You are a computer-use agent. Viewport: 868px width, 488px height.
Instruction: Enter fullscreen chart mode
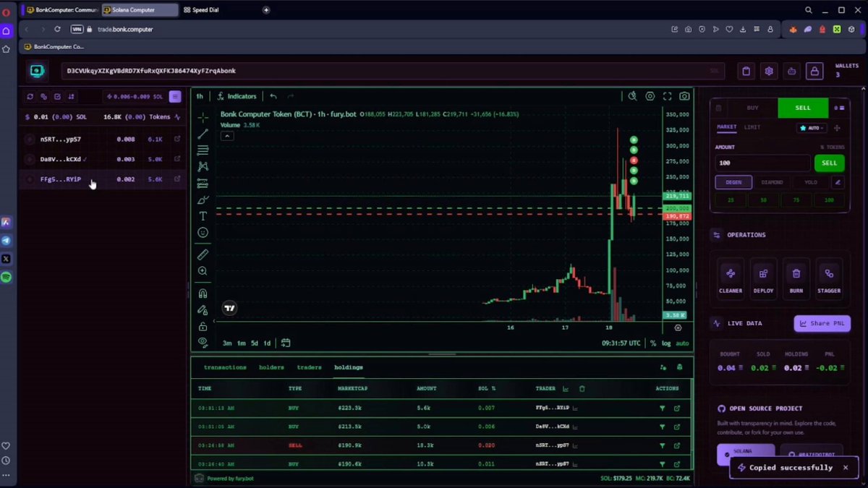point(667,96)
